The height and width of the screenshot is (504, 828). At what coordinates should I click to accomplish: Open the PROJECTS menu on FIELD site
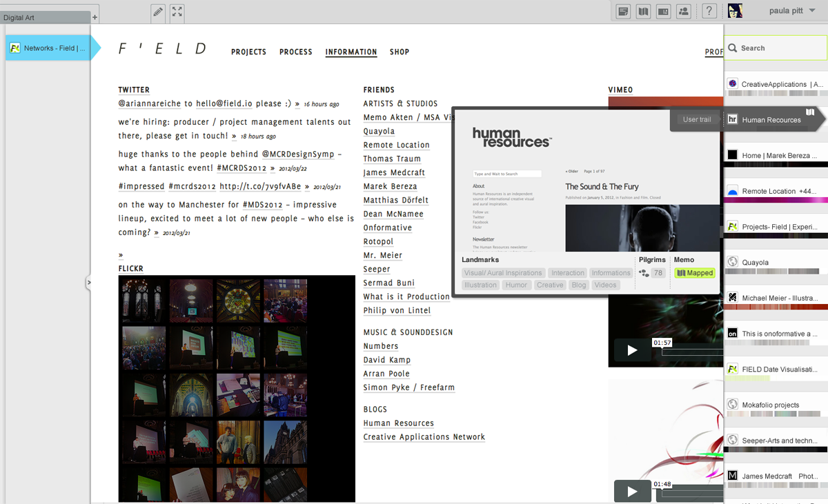pos(248,52)
